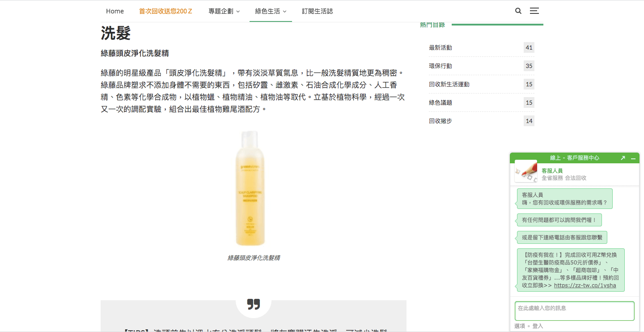Click the count badge 41
644x332 pixels.
point(529,47)
